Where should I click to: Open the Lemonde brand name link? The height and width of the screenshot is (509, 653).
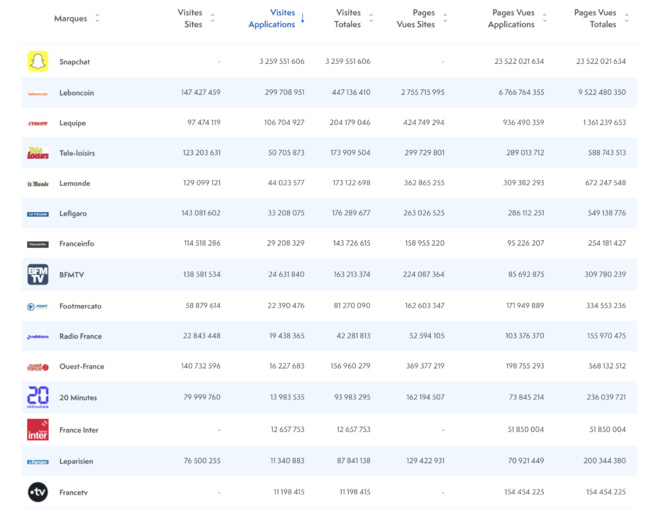click(x=74, y=184)
